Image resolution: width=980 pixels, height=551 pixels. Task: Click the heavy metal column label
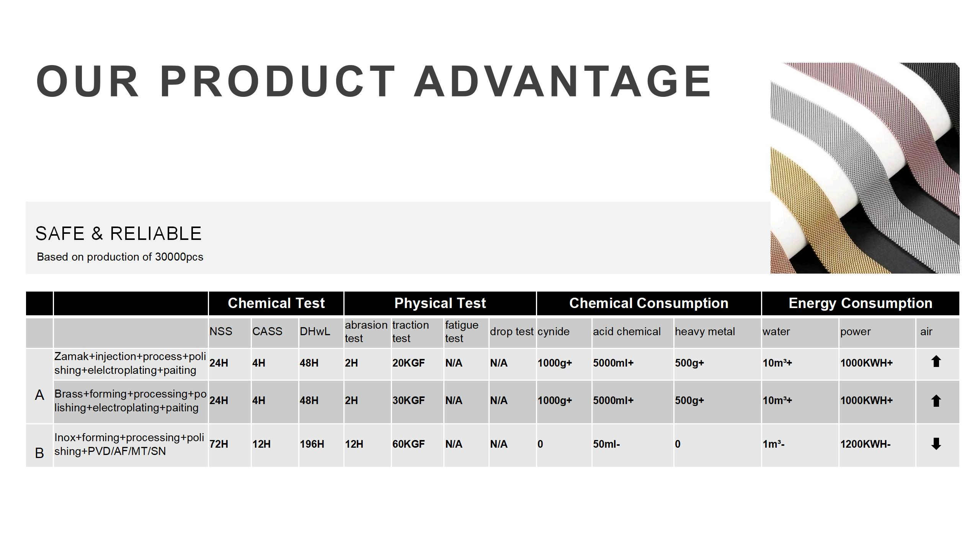[705, 332]
